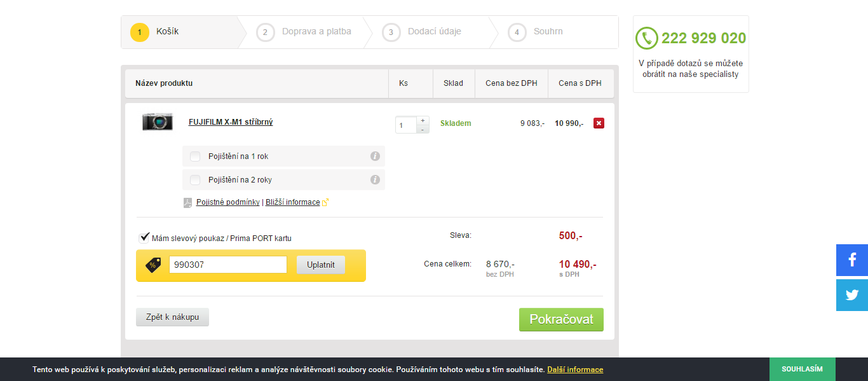The height and width of the screenshot is (381, 868).
Task: Click the green phone icon
Action: 647,38
